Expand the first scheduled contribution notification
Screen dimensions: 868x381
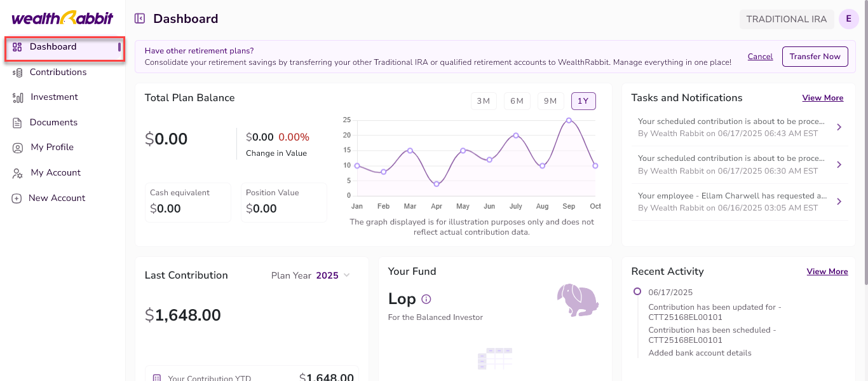(x=839, y=127)
